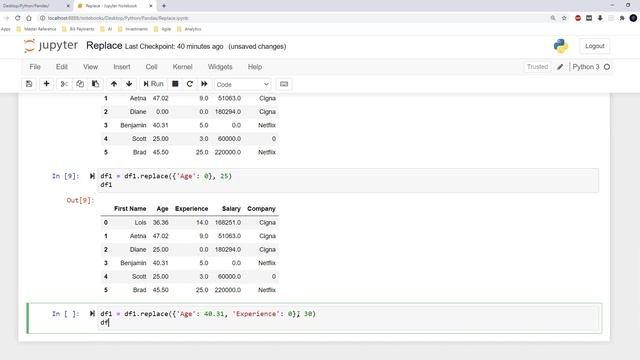Open the Bill Payments bookmark folder

pyautogui.click(x=78, y=29)
